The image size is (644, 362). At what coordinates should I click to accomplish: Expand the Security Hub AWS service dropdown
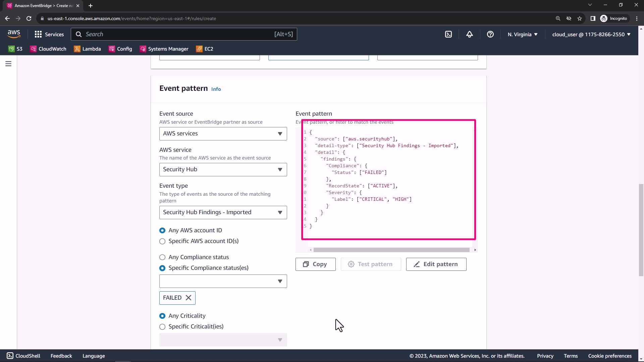pyautogui.click(x=223, y=170)
